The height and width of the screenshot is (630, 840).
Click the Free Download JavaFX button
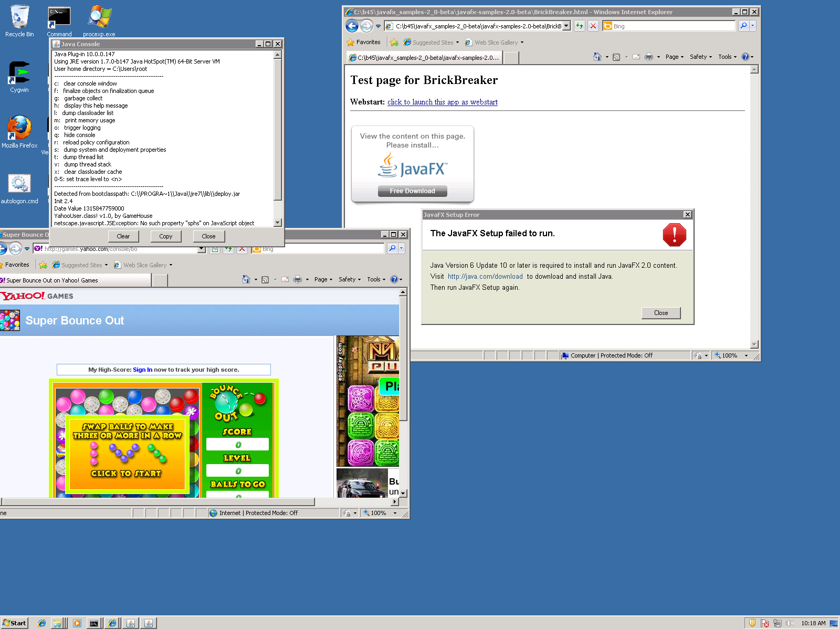[x=412, y=191]
